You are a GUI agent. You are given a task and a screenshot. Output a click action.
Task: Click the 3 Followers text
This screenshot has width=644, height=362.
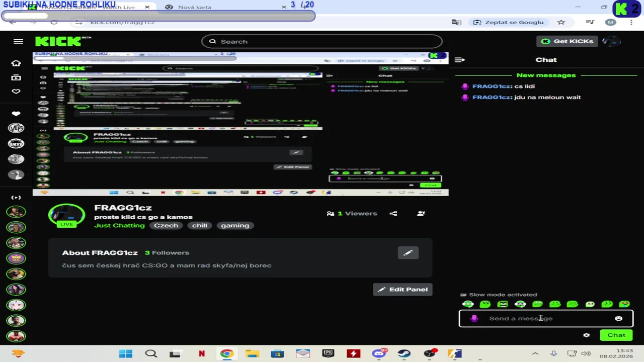coord(167,252)
